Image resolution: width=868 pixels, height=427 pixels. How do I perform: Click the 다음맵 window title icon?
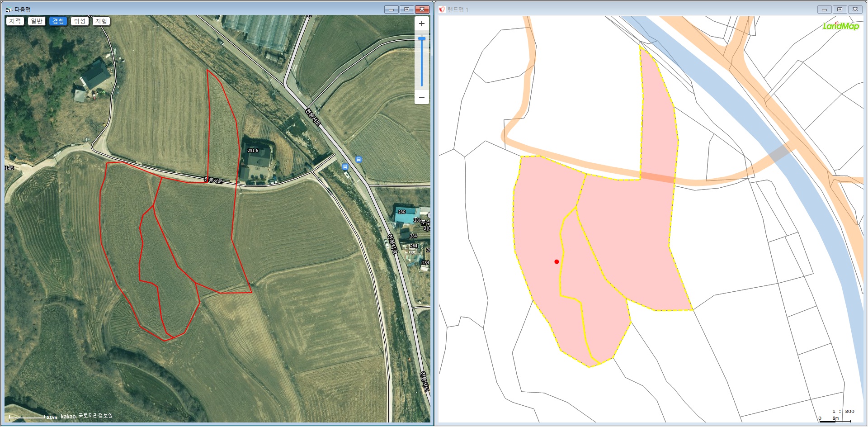[x=8, y=9]
